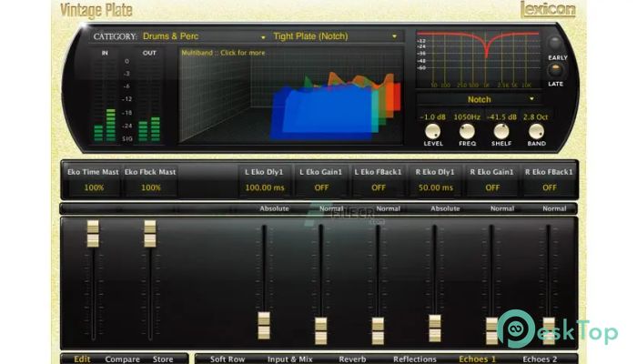Screen dimensions: 637x364
Task: Open the Reflections tab
Action: [x=414, y=359]
